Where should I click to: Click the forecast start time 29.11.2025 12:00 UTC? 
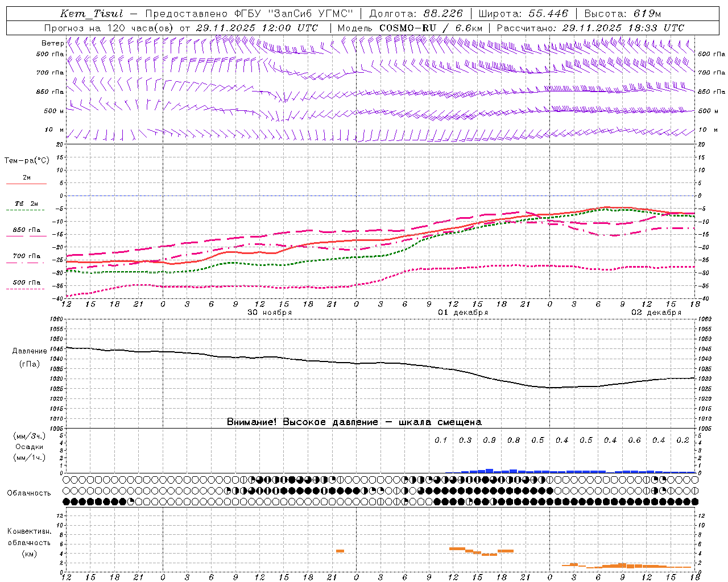257,28
